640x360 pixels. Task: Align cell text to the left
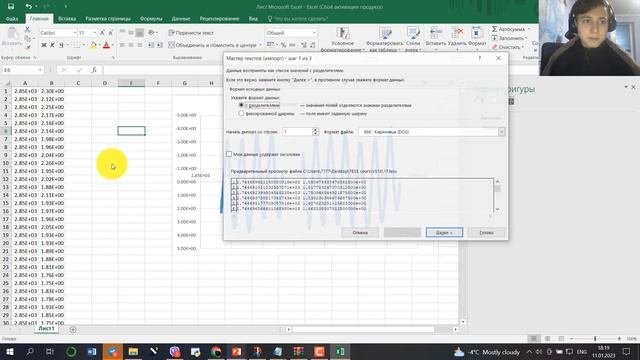coord(122,45)
